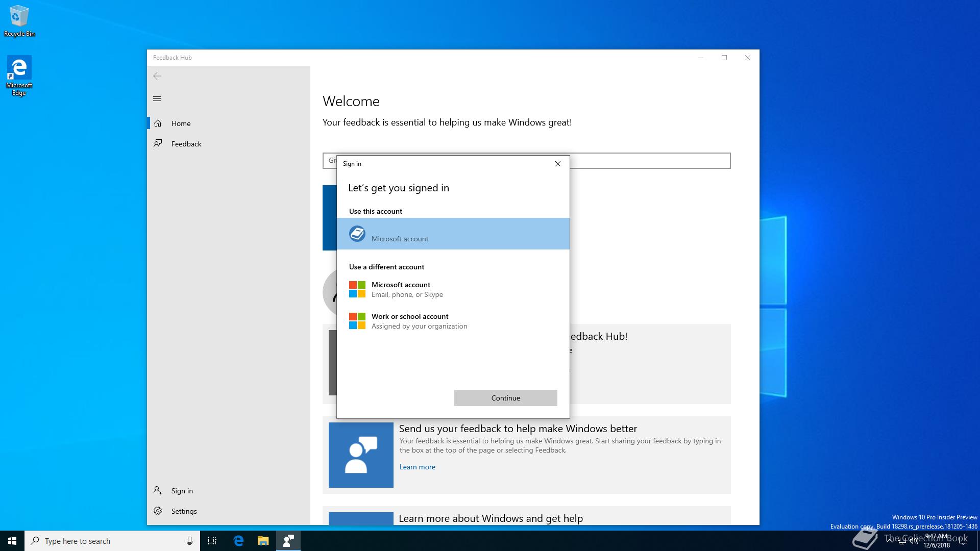Screen dimensions: 980x551
Task: Select the Home house icon
Action: pos(158,123)
